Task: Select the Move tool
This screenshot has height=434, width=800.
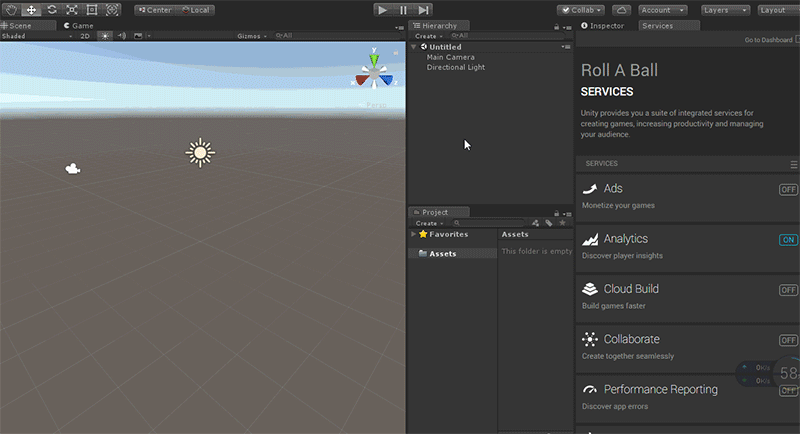Action: click(31, 10)
